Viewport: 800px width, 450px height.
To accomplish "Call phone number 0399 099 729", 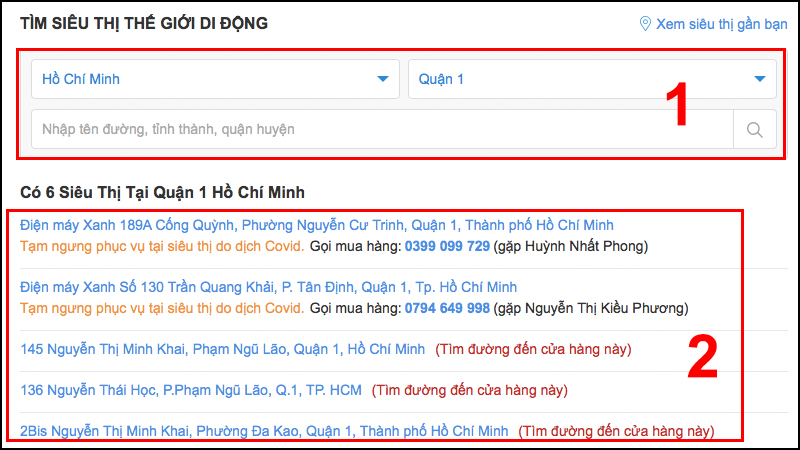I will pyautogui.click(x=447, y=246).
